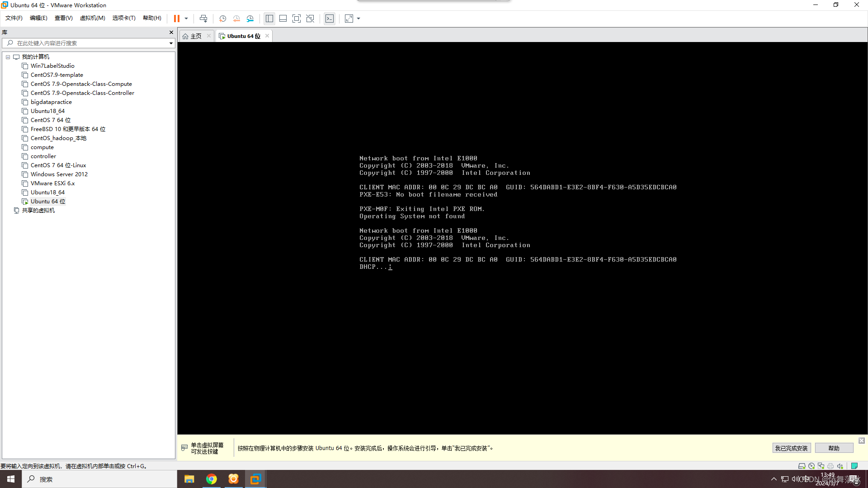
Task: Open the orange app on the taskbar
Action: click(x=233, y=479)
